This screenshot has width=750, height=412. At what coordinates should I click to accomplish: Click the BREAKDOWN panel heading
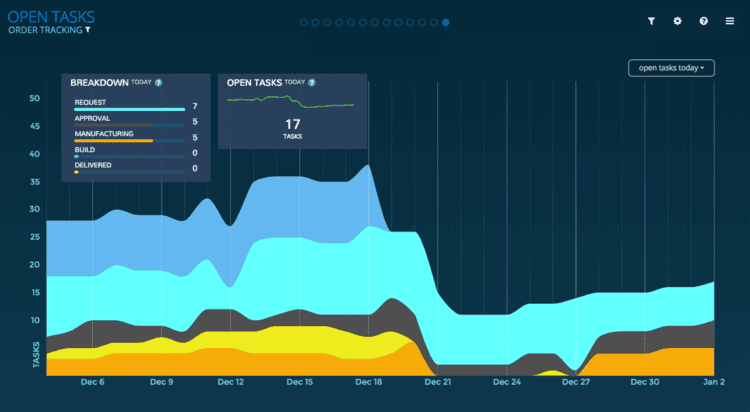tap(99, 83)
